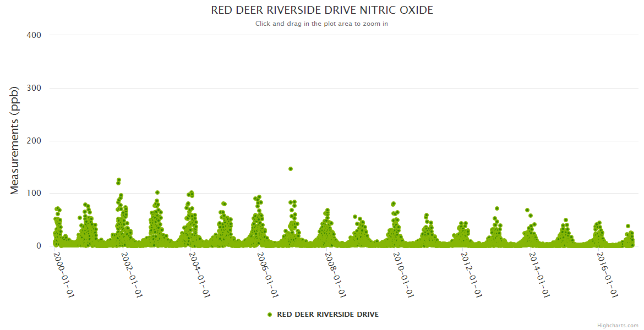Click the 2006-01-01 x-axis date label
The image size is (644, 330).
click(269, 274)
